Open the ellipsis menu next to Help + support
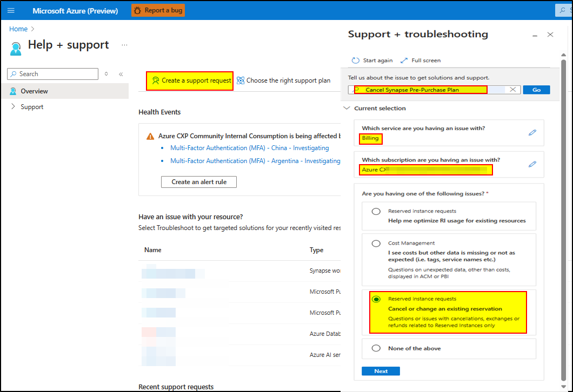 pos(125,45)
